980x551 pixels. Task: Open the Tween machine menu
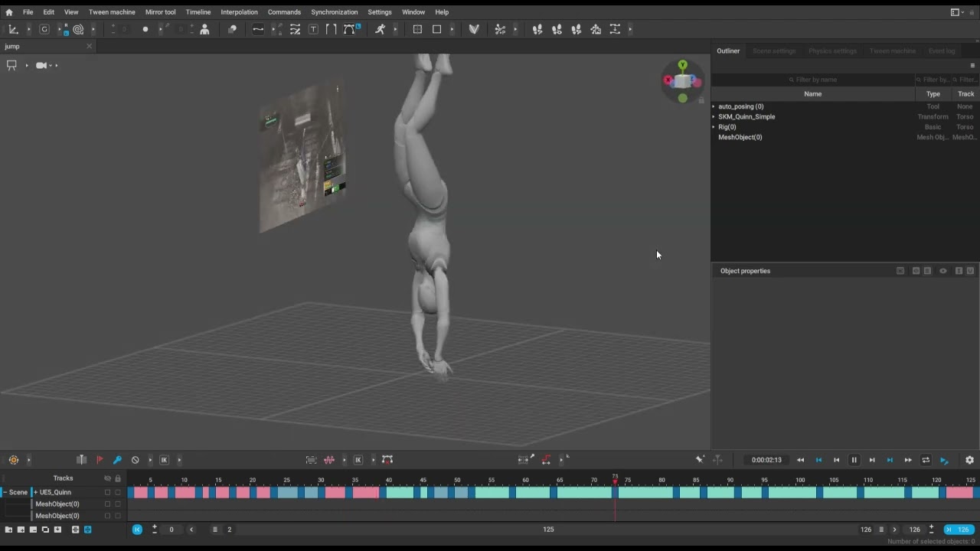(112, 12)
